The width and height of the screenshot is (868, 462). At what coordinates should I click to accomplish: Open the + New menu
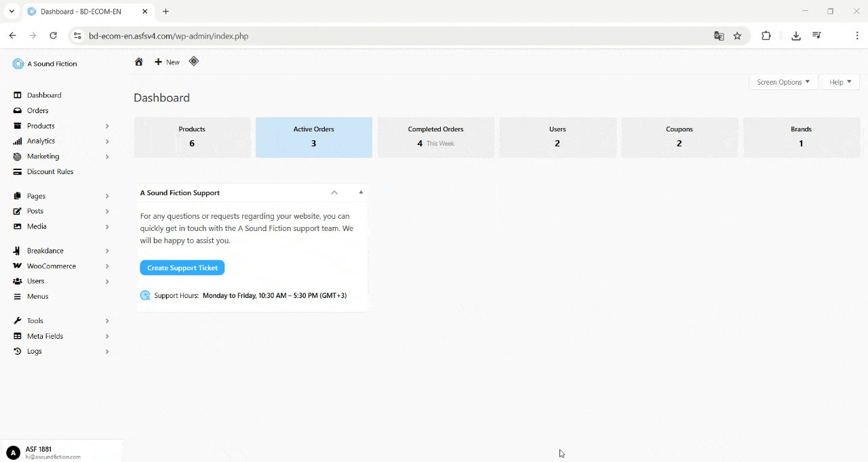[166, 62]
